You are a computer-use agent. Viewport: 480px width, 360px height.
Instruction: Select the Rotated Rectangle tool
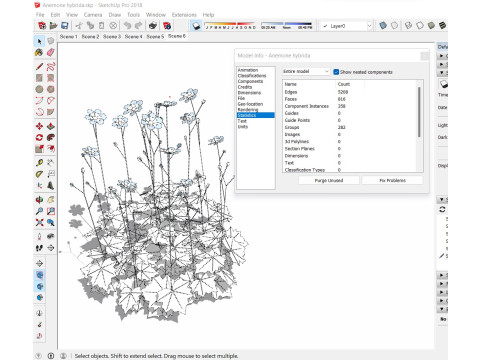pyautogui.click(x=51, y=78)
